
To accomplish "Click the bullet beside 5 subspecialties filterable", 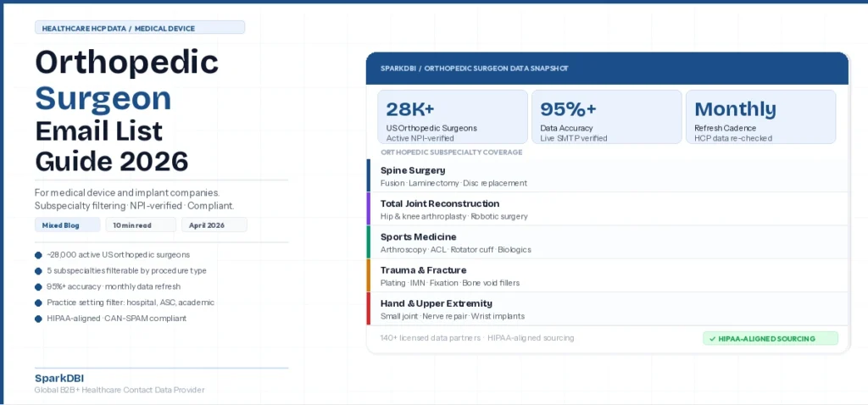I will [38, 271].
